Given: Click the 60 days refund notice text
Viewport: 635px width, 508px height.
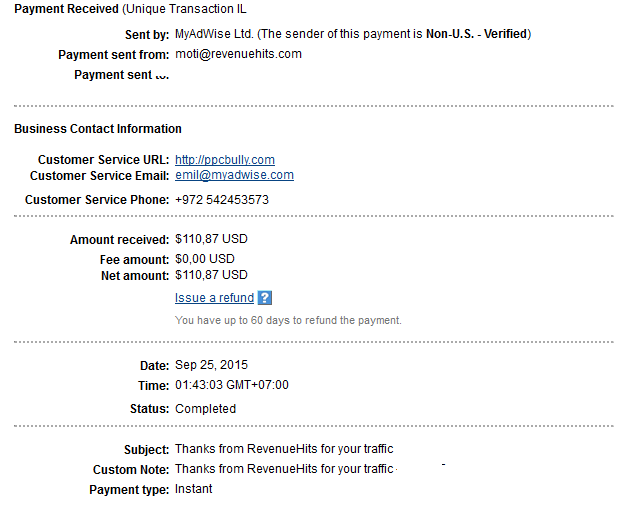Looking at the screenshot, I should click(x=288, y=320).
